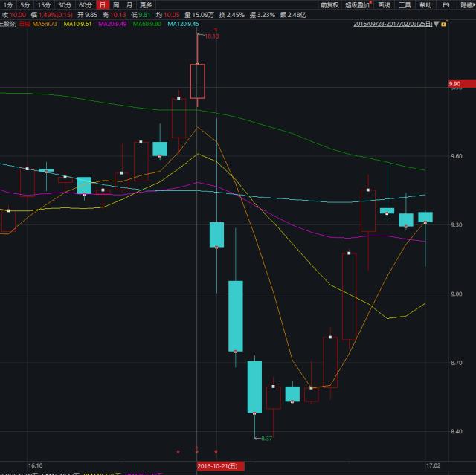The width and height of the screenshot is (476, 475).
Task: Select the 15分 timeframe
Action: (x=45, y=4)
